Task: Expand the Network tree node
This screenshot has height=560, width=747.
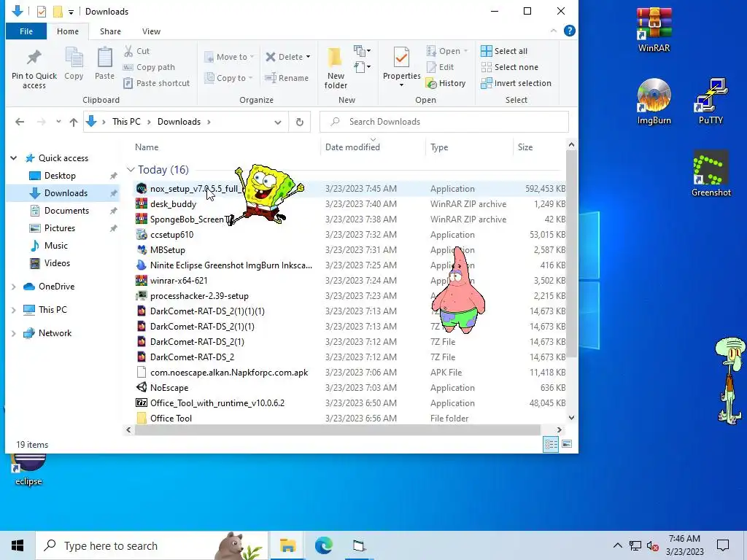Action: coord(14,333)
